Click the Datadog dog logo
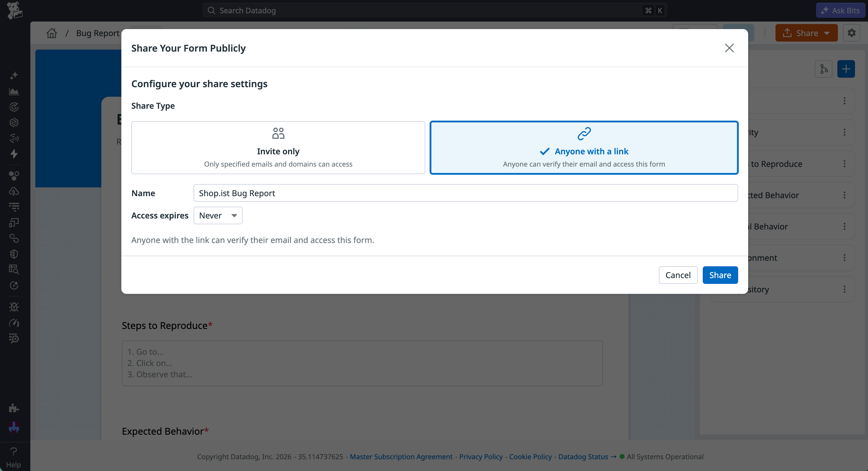Viewport: 868px width, 471px height. [x=15, y=11]
